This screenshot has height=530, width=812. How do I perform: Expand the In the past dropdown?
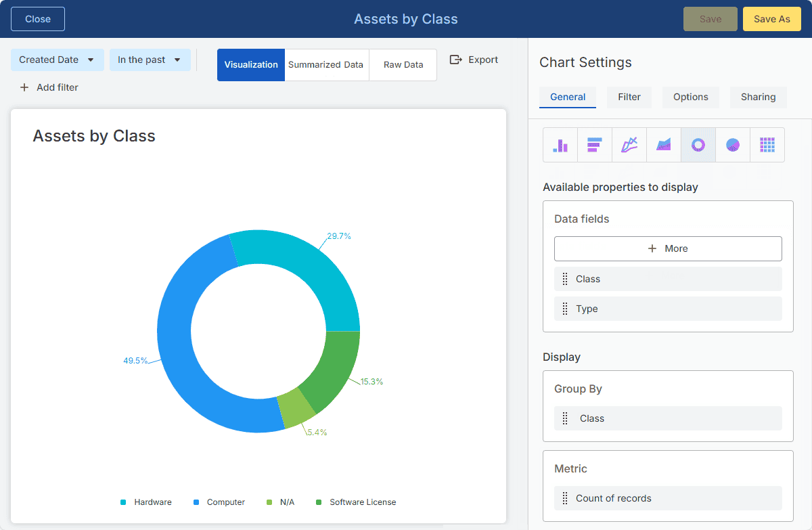[150, 60]
